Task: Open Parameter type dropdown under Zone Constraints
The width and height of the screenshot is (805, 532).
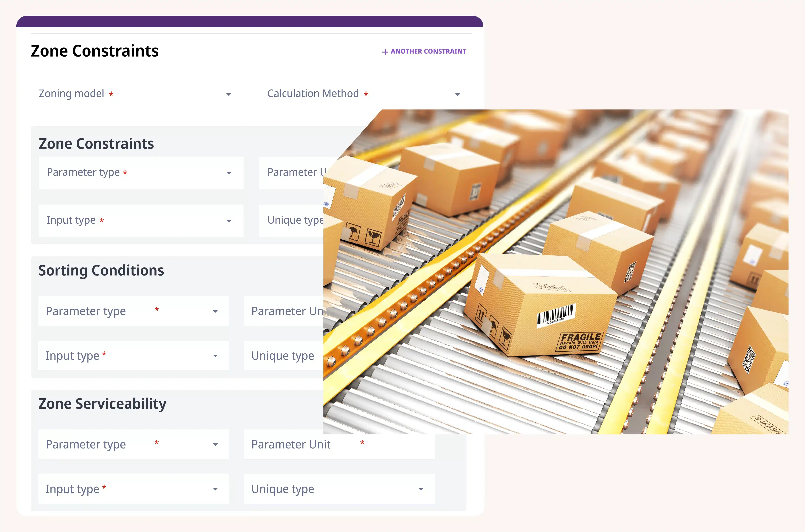Action: point(141,173)
